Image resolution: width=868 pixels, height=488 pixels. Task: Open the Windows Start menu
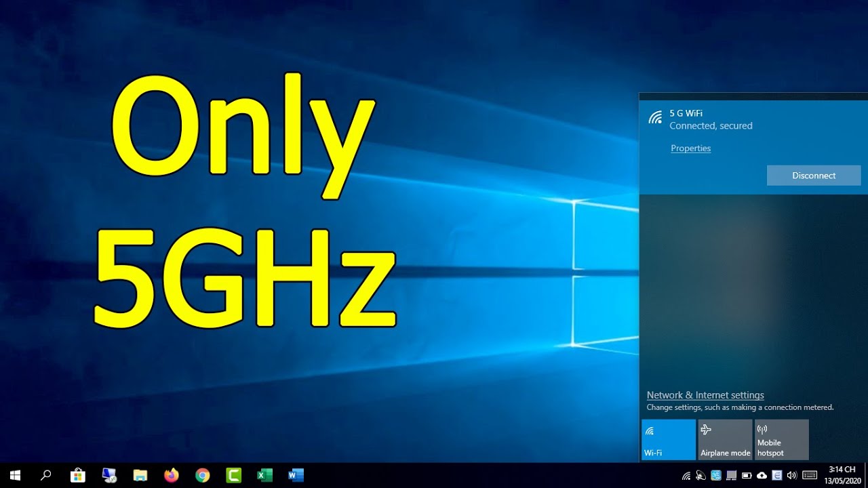point(15,475)
